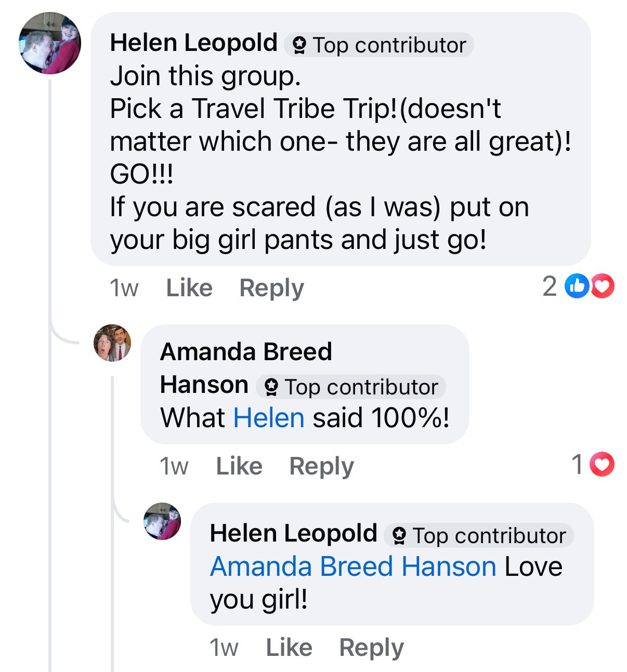Reply to Amanda Breed Hanson's comment
Image resolution: width=627 pixels, height=672 pixels.
pos(321,466)
